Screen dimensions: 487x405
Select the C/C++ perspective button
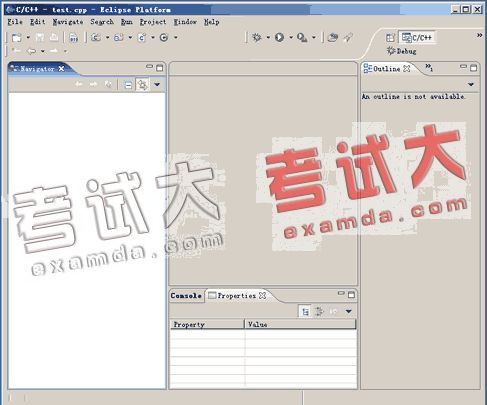417,37
